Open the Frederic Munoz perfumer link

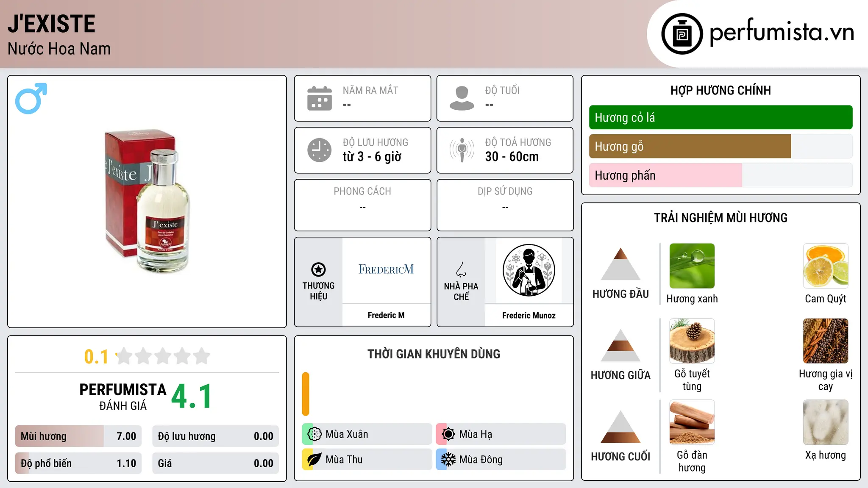click(529, 315)
